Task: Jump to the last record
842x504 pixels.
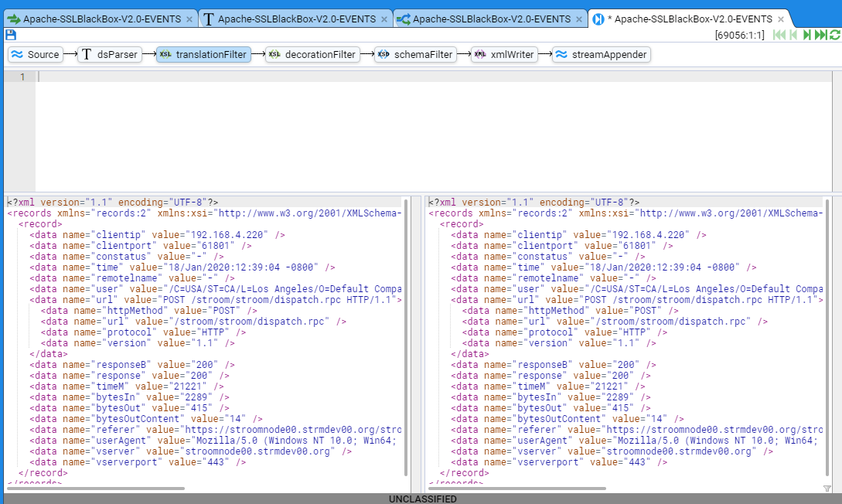Action: (x=820, y=35)
